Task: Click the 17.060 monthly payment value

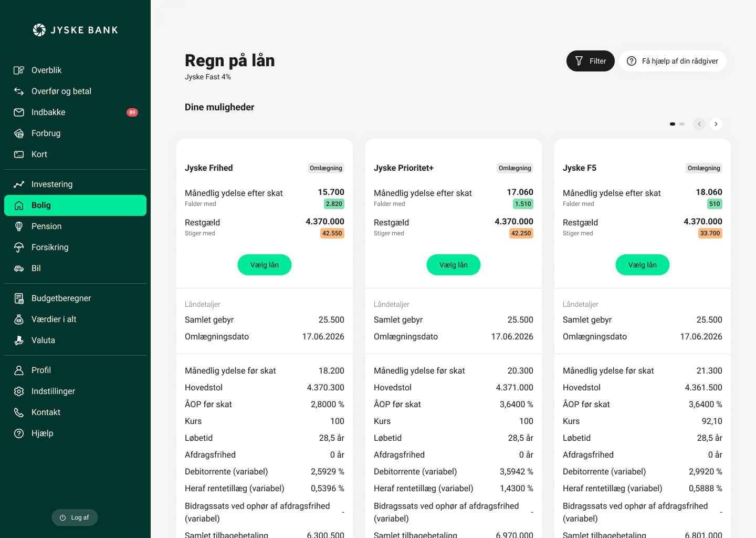Action: pyautogui.click(x=520, y=192)
